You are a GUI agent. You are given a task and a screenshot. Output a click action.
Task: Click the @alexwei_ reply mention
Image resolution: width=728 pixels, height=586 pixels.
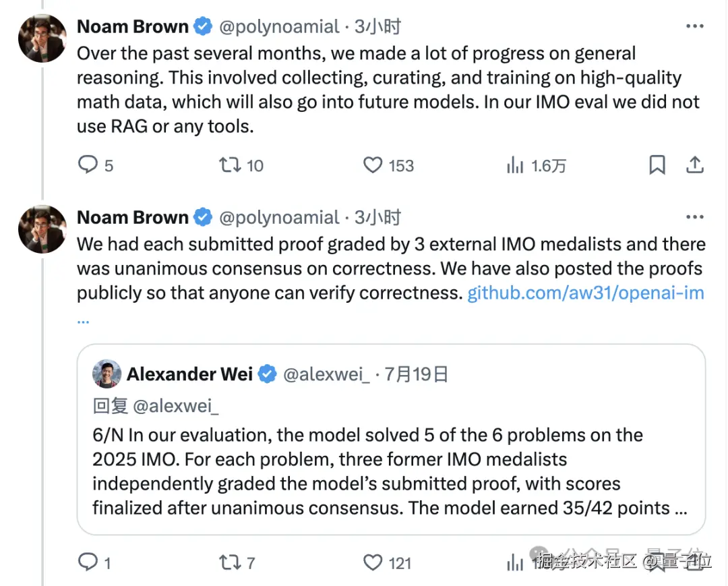(176, 405)
